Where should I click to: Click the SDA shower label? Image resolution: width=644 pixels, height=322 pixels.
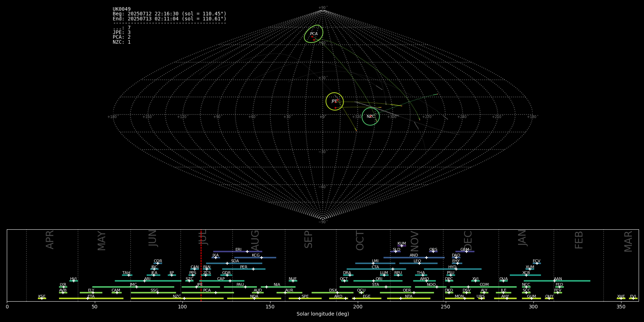coord(235,261)
